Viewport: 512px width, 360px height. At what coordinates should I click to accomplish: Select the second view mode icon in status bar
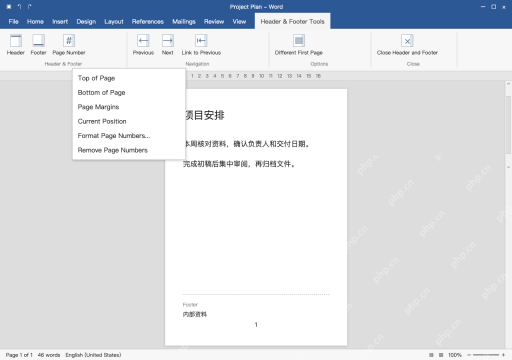441,355
